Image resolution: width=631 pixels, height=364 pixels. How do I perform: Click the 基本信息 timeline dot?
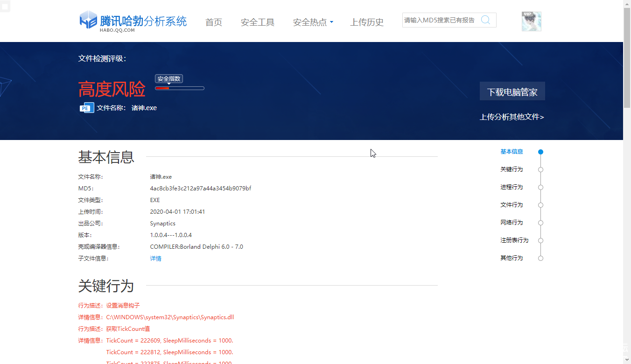tap(540, 152)
